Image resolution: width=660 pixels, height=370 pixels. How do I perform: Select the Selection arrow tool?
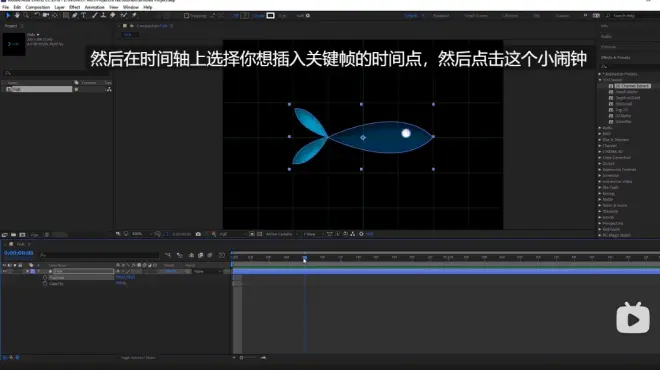coord(8,16)
